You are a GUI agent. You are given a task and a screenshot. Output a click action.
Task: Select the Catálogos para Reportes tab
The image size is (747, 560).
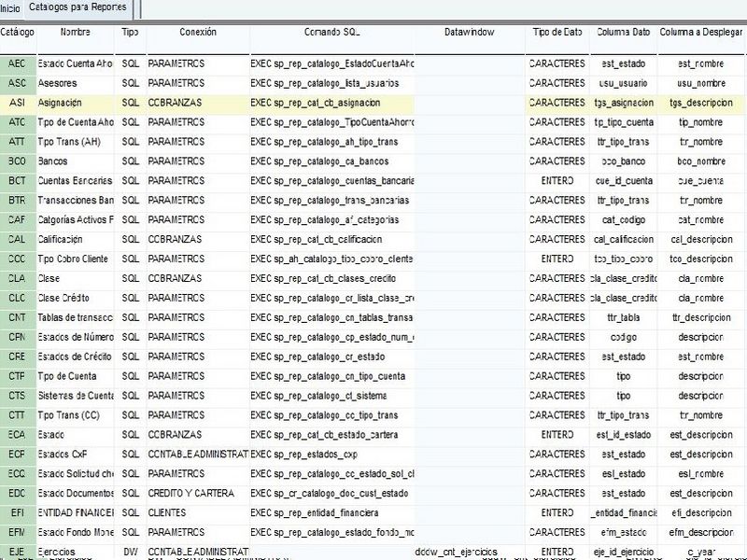[x=78, y=7]
